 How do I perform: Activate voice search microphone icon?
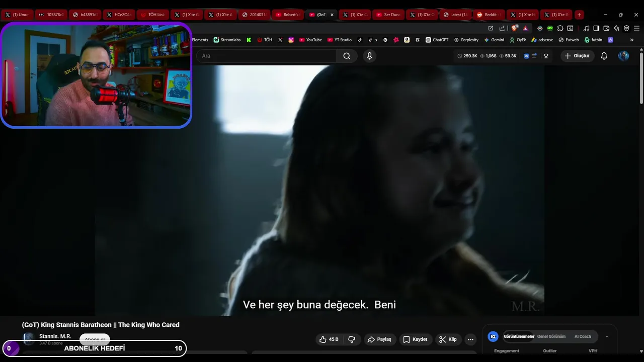[370, 56]
